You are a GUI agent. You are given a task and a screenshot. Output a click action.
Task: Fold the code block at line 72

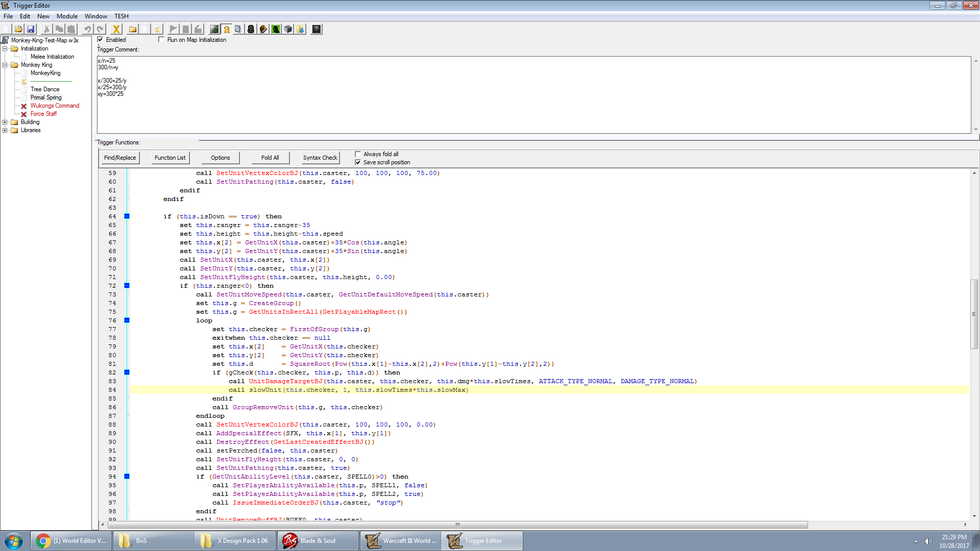(x=127, y=286)
